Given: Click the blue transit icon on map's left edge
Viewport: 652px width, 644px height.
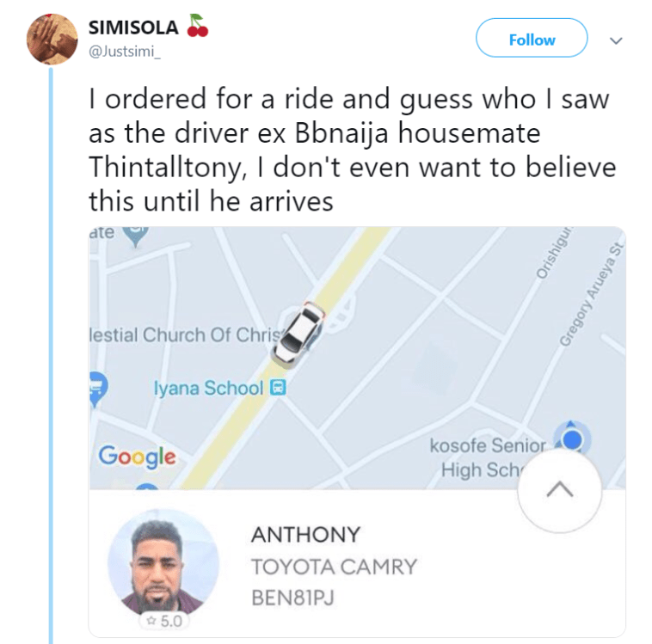Looking at the screenshot, I should 96,387.
